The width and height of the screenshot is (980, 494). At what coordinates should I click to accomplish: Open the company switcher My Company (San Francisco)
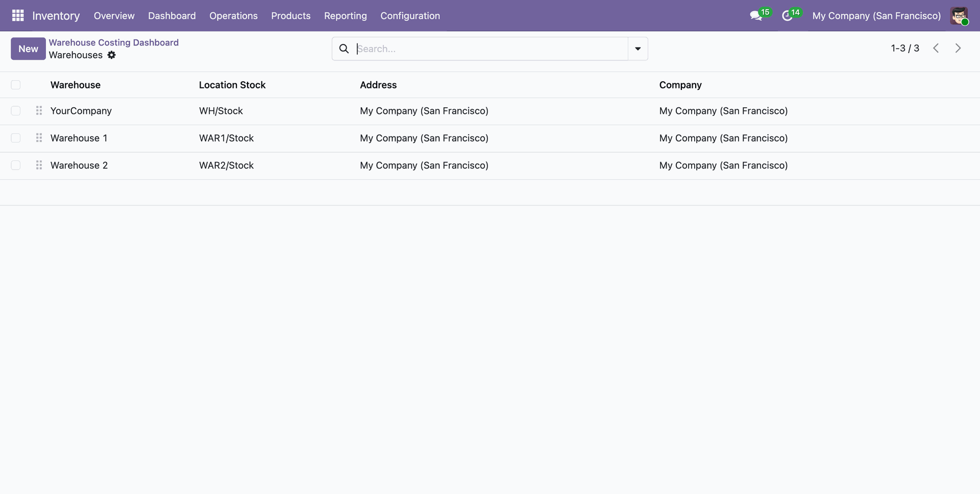pos(876,16)
